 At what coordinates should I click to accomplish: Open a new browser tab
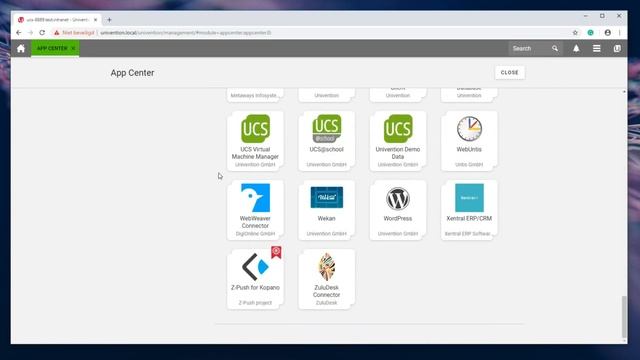[x=109, y=20]
